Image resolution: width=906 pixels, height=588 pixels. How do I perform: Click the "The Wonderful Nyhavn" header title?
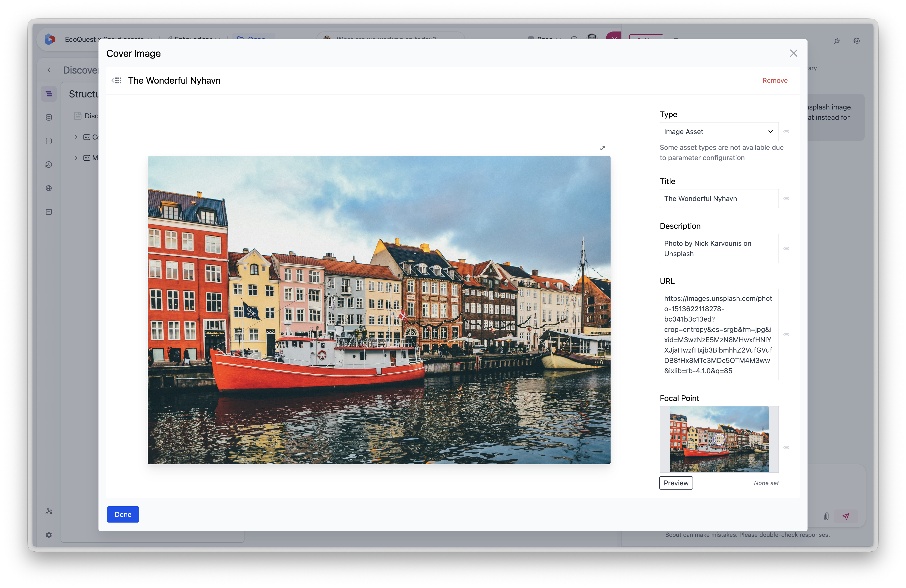tap(174, 81)
